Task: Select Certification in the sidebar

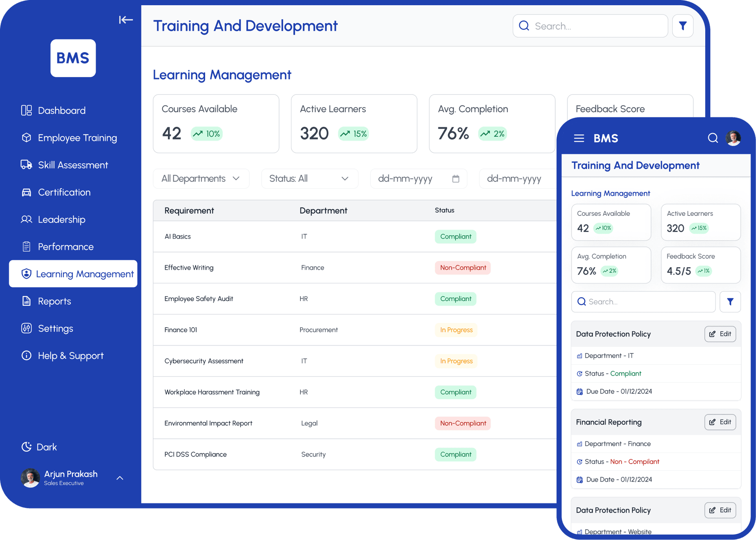Action: pyautogui.click(x=64, y=192)
